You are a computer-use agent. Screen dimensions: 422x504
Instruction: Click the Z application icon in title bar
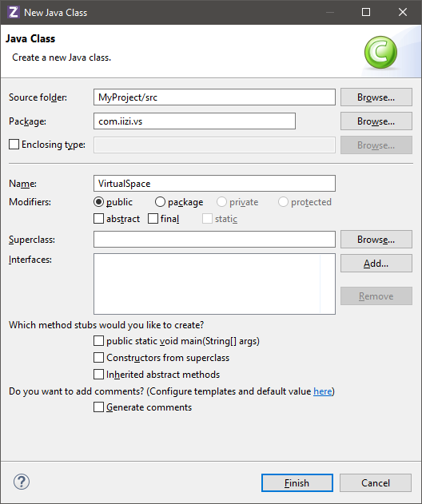[x=13, y=12]
